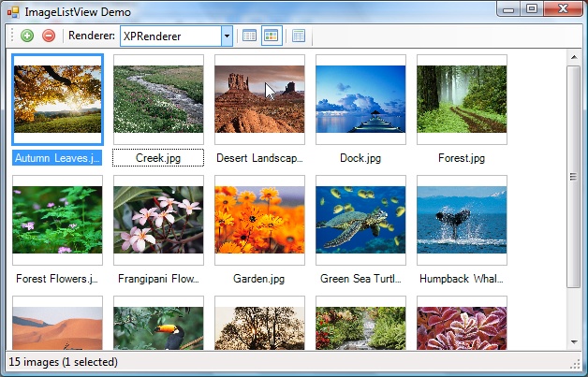Viewport: 588px width, 377px height.
Task: Select the Autumn Leaves thumbnail
Action: [x=57, y=99]
